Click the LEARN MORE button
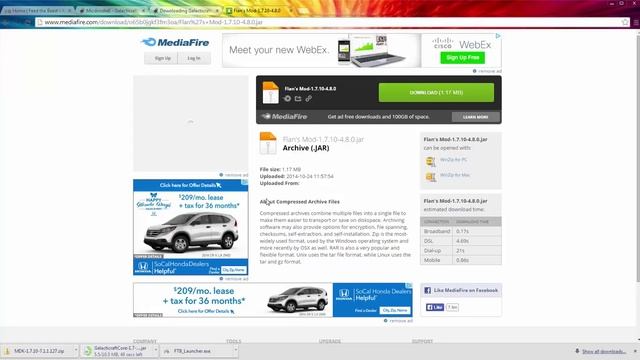This screenshot has width=640, height=360. pos(476,117)
